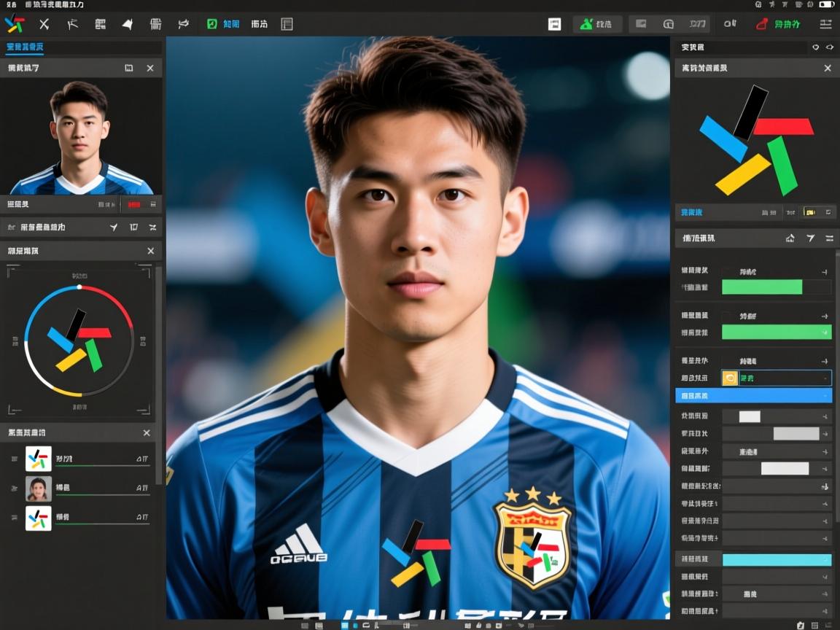Click the list document icon in the top toolbar
840x630 pixels.
[x=287, y=24]
